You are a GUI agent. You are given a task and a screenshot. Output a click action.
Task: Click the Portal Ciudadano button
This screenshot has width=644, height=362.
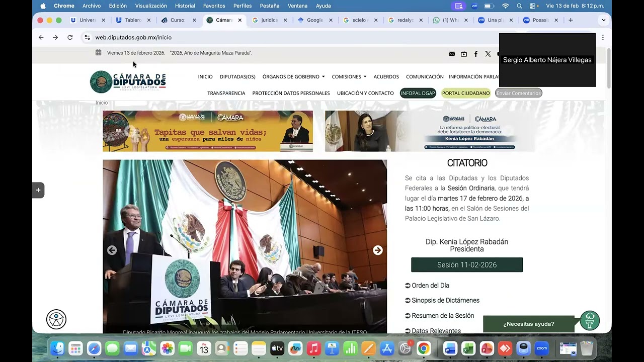(466, 93)
